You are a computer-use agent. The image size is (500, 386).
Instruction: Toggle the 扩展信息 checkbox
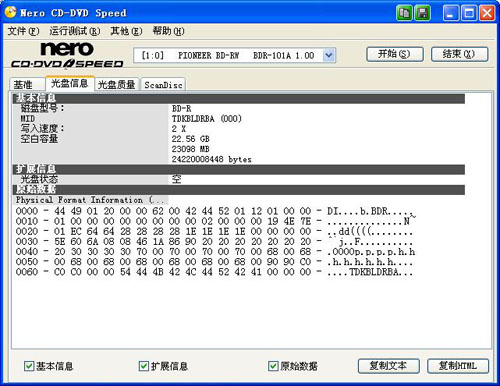[144, 366]
